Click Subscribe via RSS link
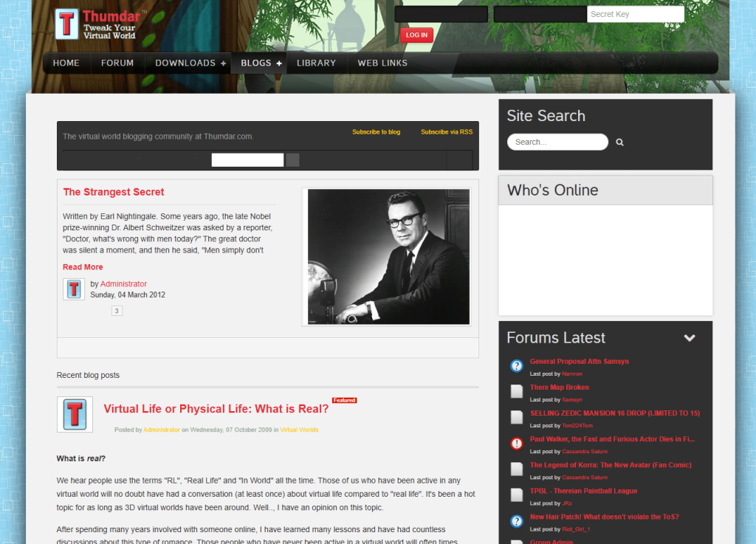756x544 pixels. (447, 132)
